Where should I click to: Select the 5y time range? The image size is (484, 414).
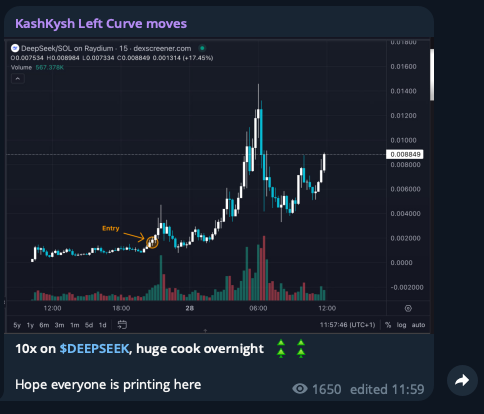click(17, 325)
